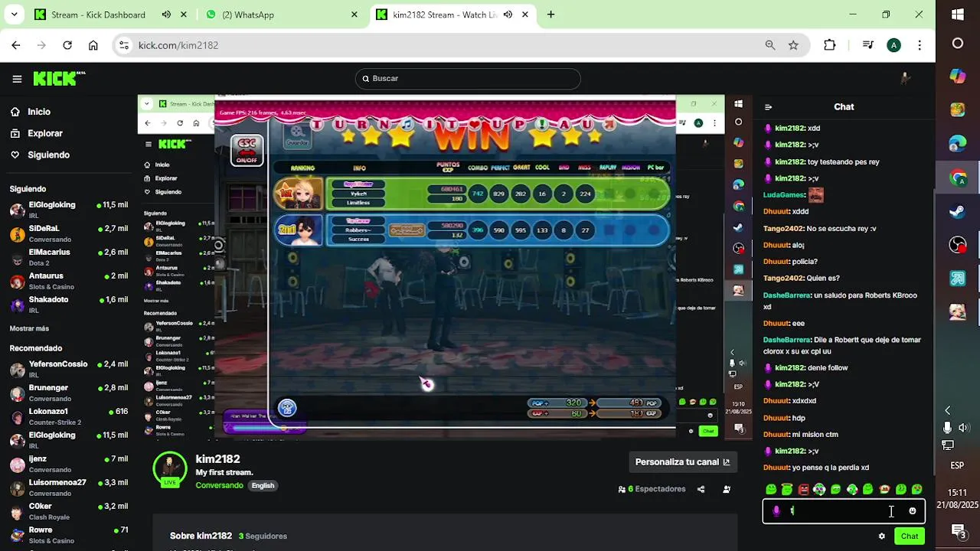Viewport: 980px width, 551px height.
Task: View site information icon in address bar
Action: (x=126, y=45)
